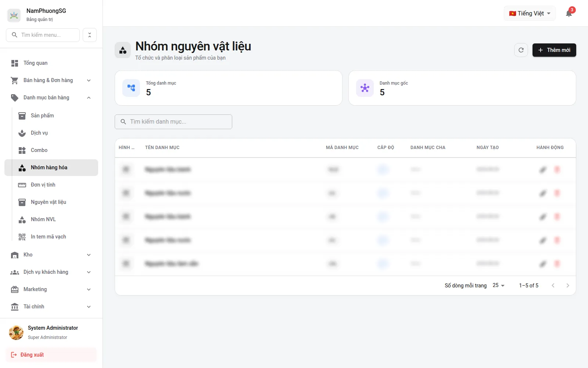Click the CẤP ĐỘ column header

(x=386, y=148)
